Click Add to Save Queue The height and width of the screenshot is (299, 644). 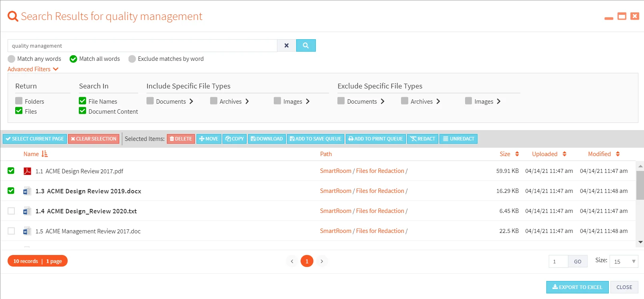[315, 139]
